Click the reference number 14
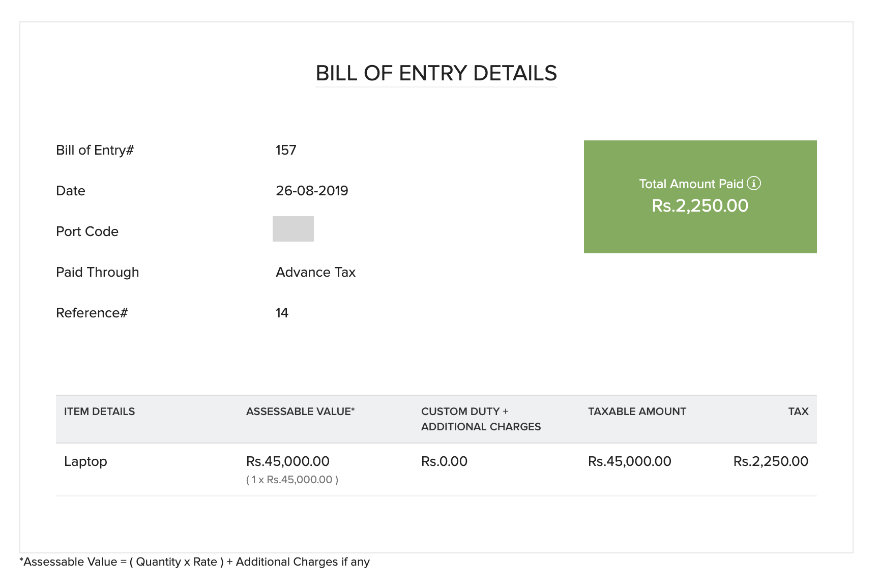879x588 pixels. (x=282, y=313)
